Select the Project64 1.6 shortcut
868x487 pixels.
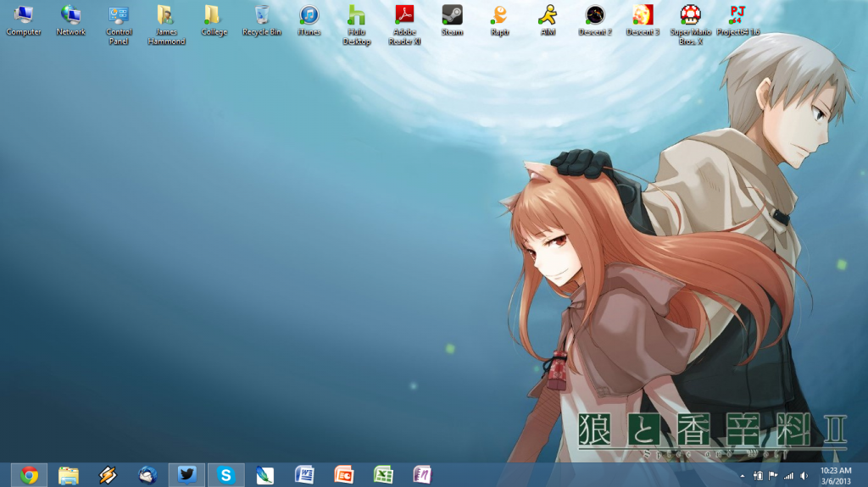738,20
